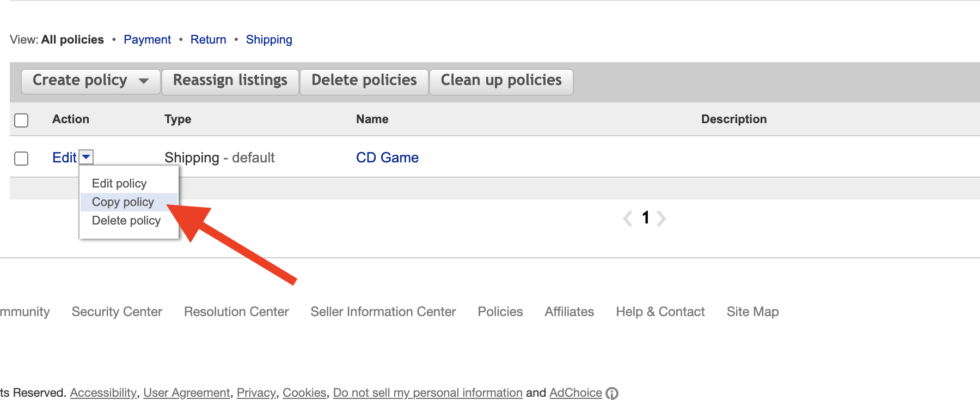Viewport: 980px width, 400px height.
Task: Go to Help & Contact page
Action: tap(660, 312)
